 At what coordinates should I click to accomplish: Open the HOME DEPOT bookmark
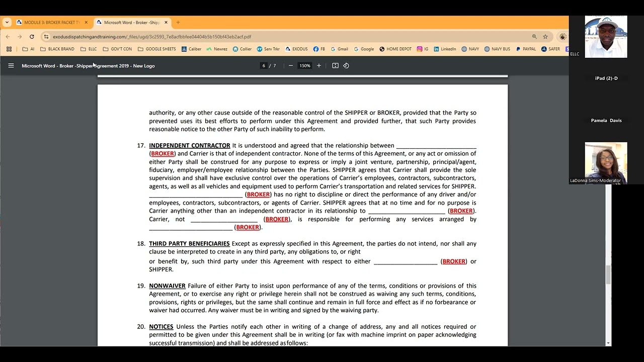pyautogui.click(x=395, y=49)
